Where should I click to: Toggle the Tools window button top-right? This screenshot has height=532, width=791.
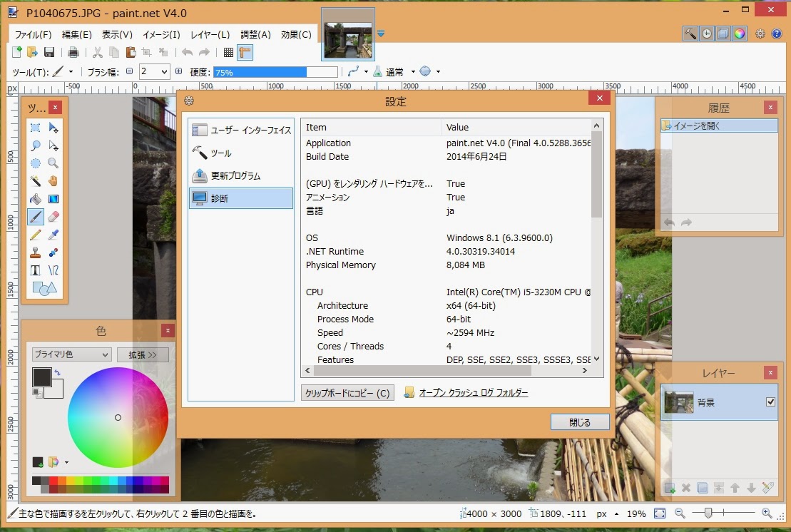pos(690,34)
